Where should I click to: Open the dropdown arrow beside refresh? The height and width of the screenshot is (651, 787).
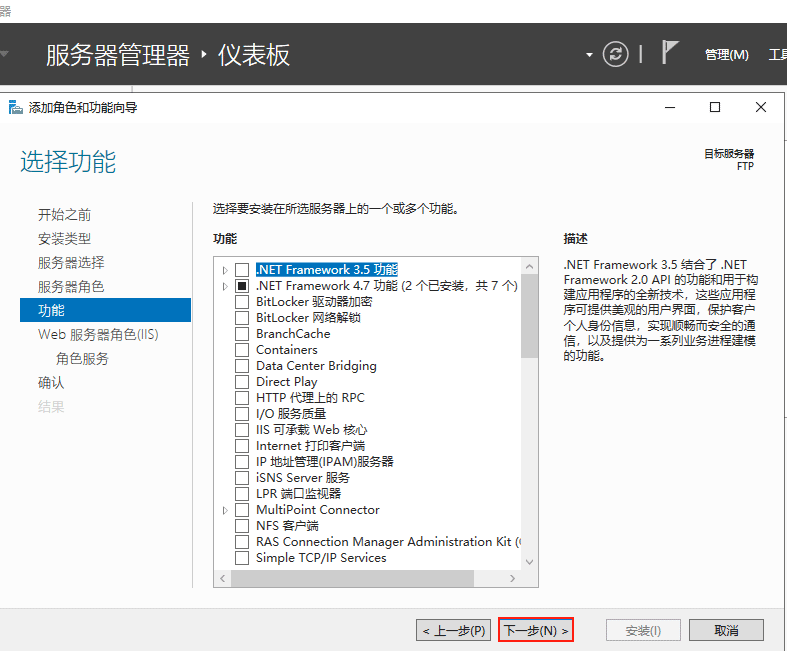(x=589, y=55)
